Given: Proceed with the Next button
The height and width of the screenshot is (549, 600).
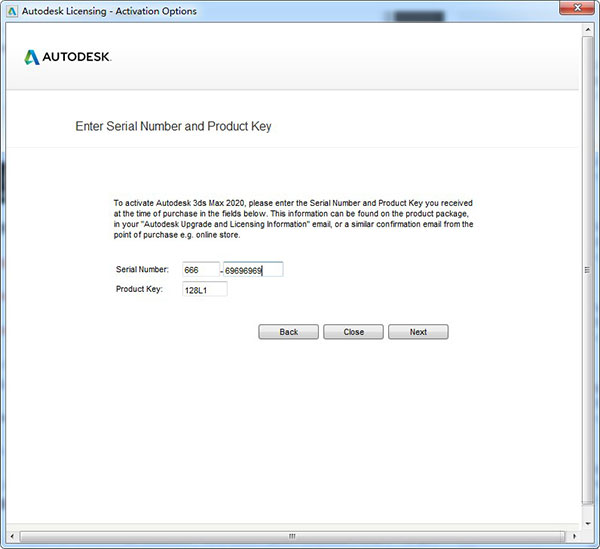Looking at the screenshot, I should point(418,332).
